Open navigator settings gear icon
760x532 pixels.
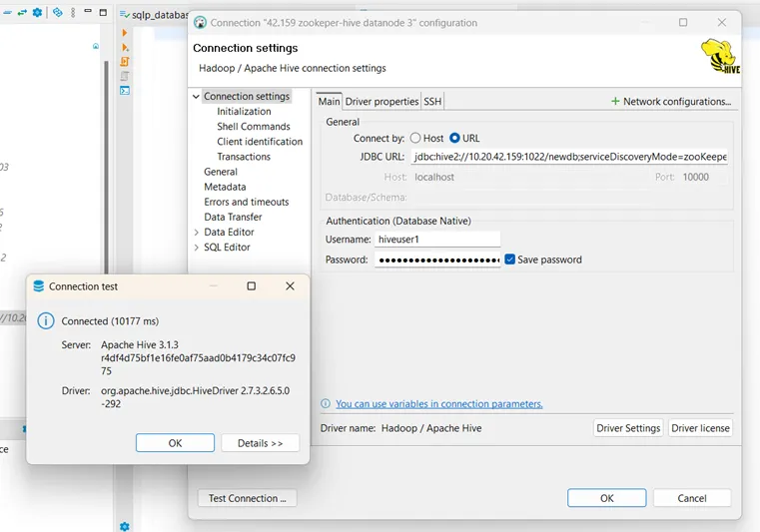(37, 13)
